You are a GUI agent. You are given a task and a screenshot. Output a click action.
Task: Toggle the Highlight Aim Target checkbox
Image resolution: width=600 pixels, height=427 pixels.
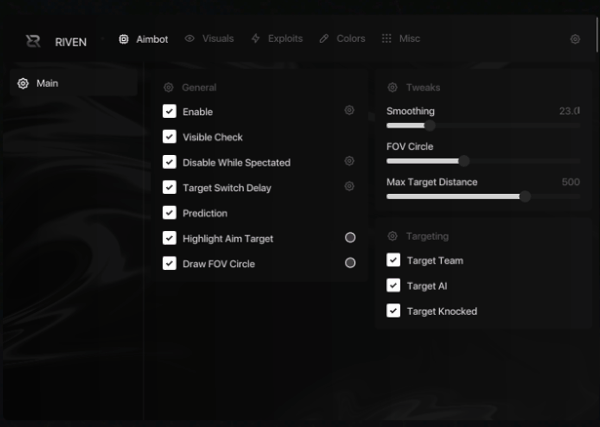coord(170,238)
